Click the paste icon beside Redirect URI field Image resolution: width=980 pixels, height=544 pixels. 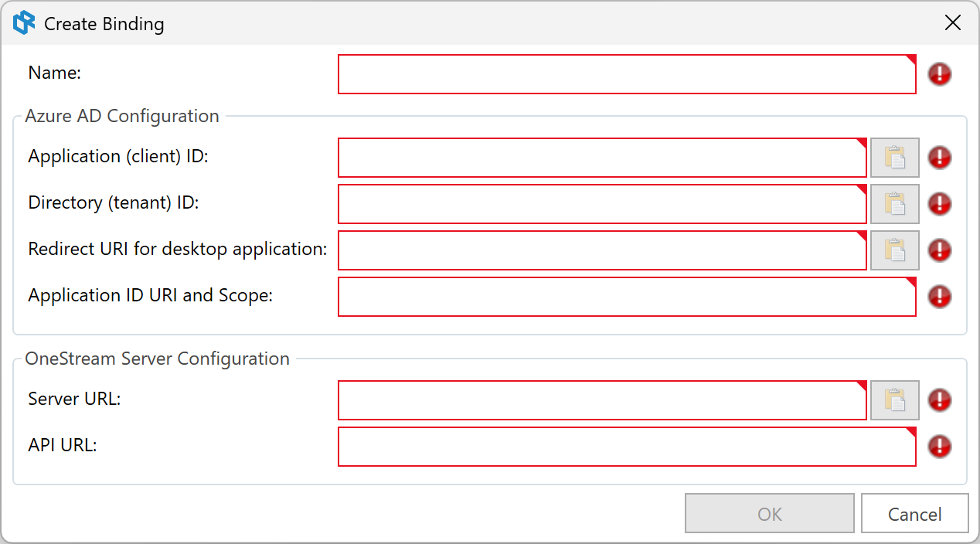coord(895,250)
